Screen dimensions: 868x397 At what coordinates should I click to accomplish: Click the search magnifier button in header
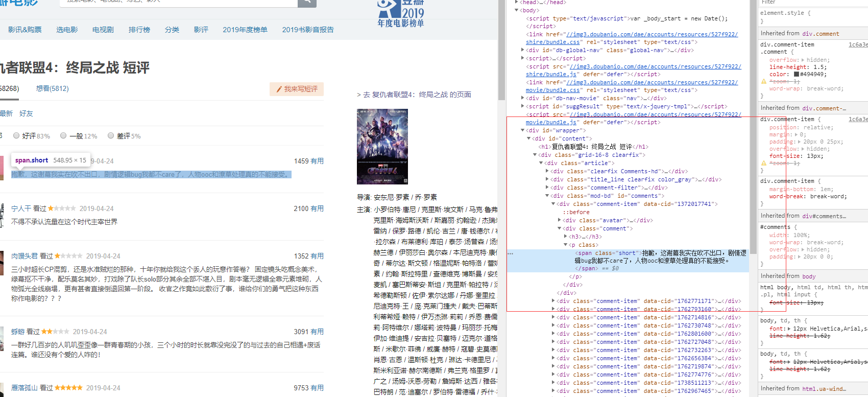click(x=307, y=3)
